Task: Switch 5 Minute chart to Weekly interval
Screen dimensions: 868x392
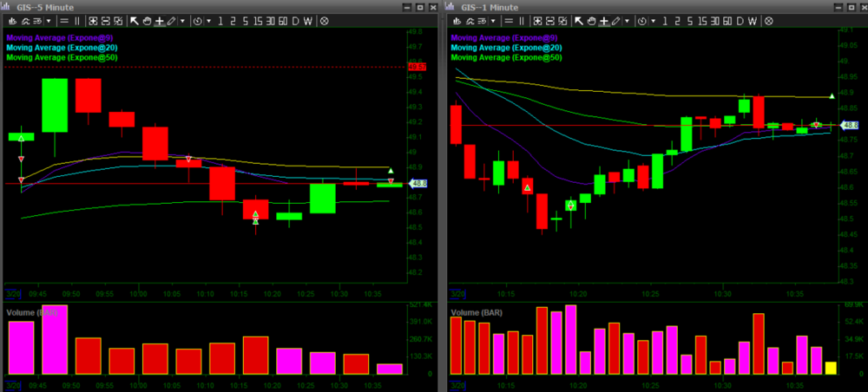Action: pyautogui.click(x=308, y=20)
